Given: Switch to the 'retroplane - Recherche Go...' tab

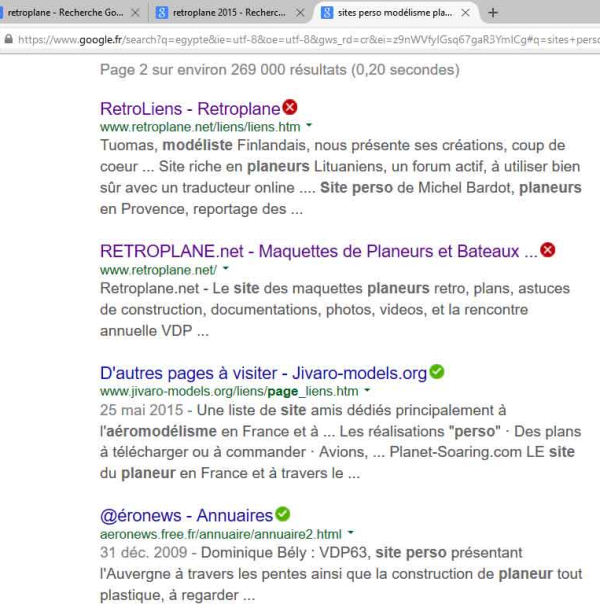Looking at the screenshot, I should tap(65, 13).
